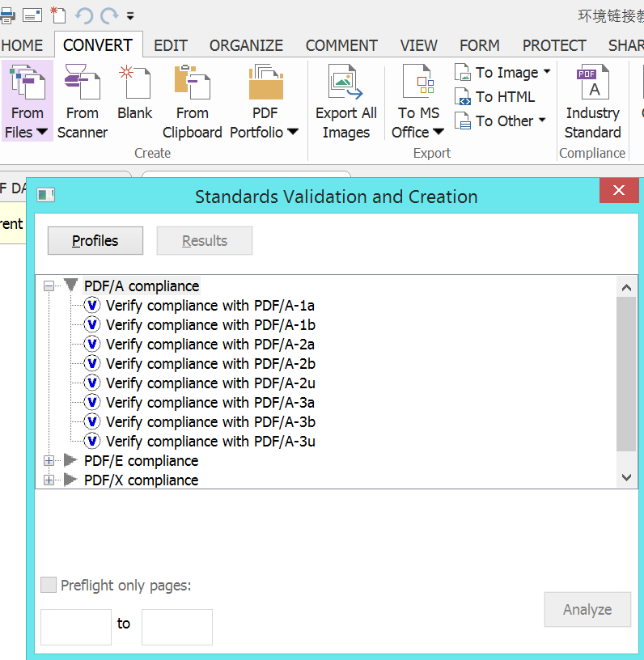Click the From Files icon
This screenshot has width=644, height=660.
28,82
